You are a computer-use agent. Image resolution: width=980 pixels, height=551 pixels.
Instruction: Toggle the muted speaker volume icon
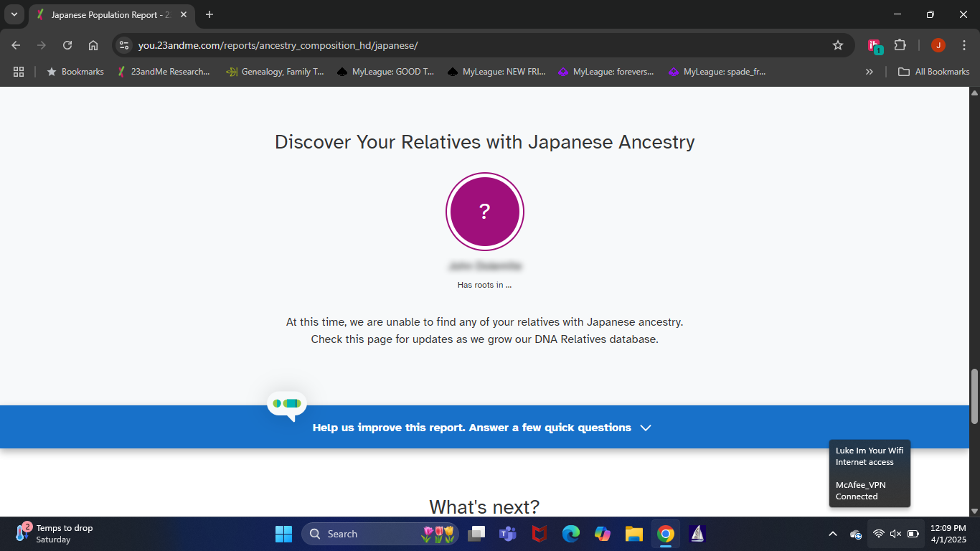(895, 534)
